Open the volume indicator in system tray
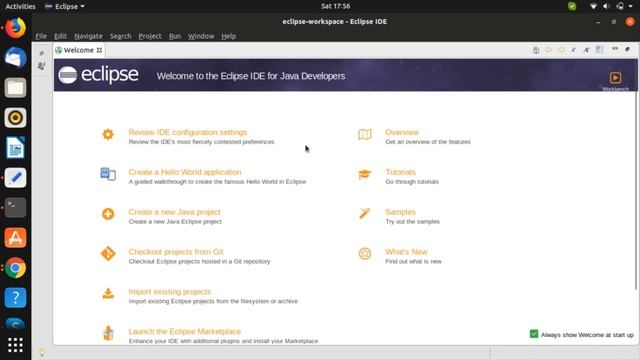Viewport: 640px width, 360px height. point(606,6)
